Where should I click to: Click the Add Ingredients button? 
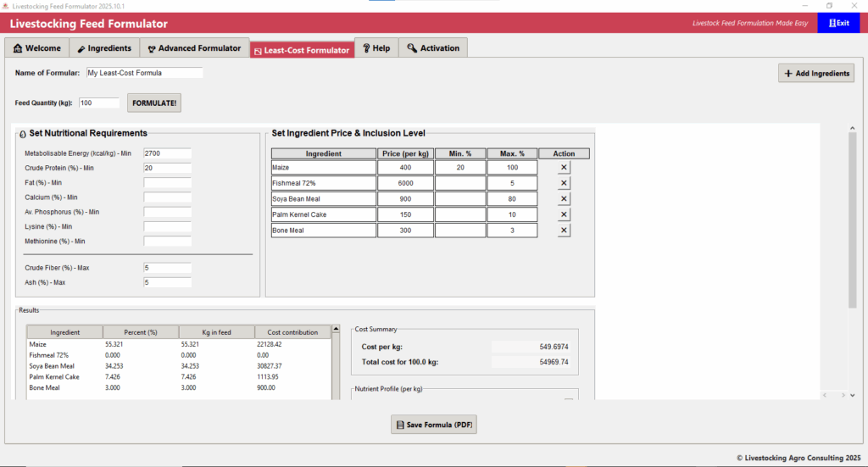pos(815,74)
